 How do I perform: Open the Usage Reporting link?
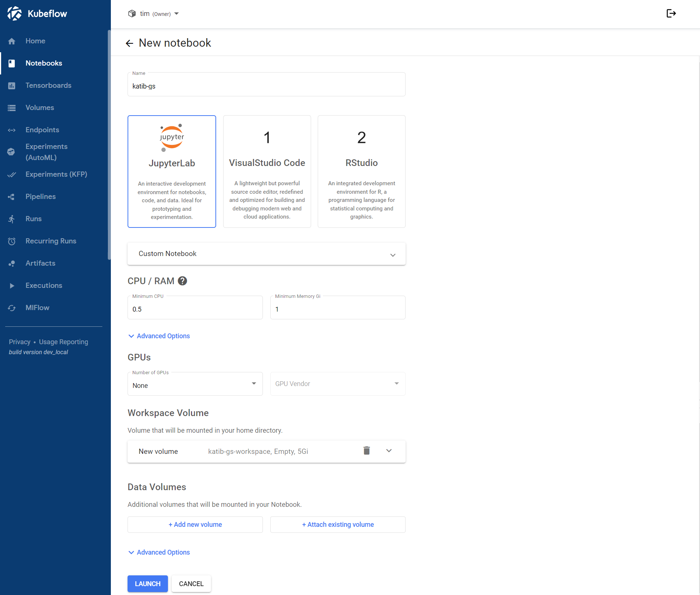pos(63,342)
